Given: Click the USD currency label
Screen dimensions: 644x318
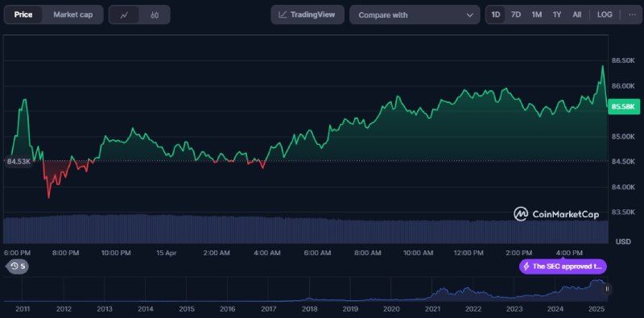Looking at the screenshot, I should pos(623,242).
